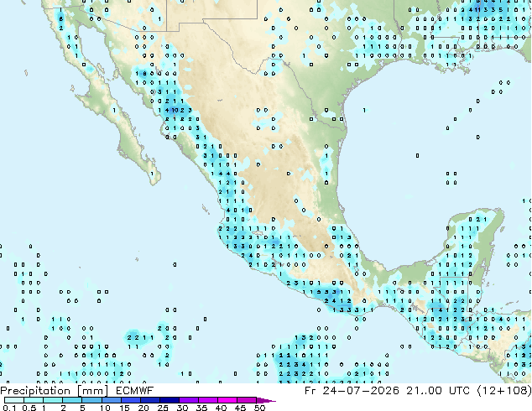
Task: Select the date "24-07-2026"
Action: (x=361, y=391)
